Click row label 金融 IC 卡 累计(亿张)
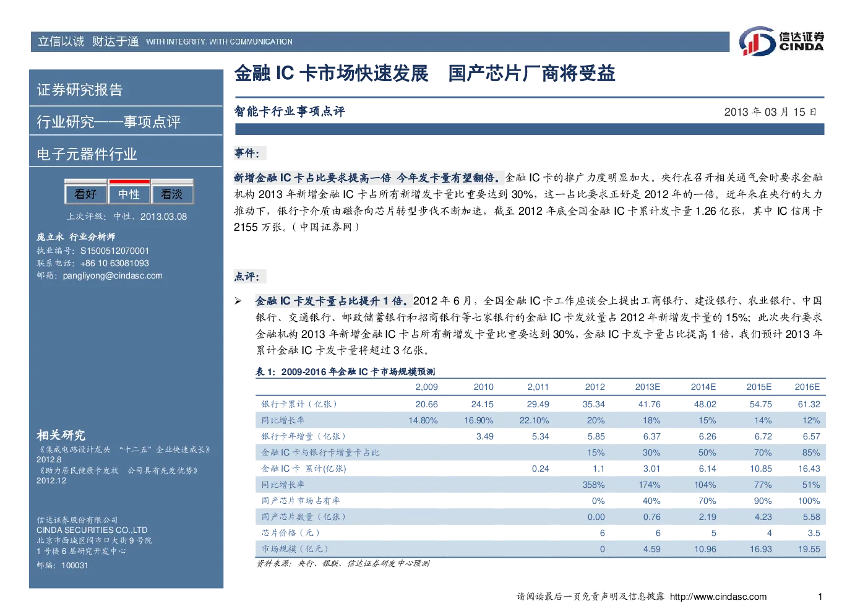868x614 pixels. tap(304, 469)
